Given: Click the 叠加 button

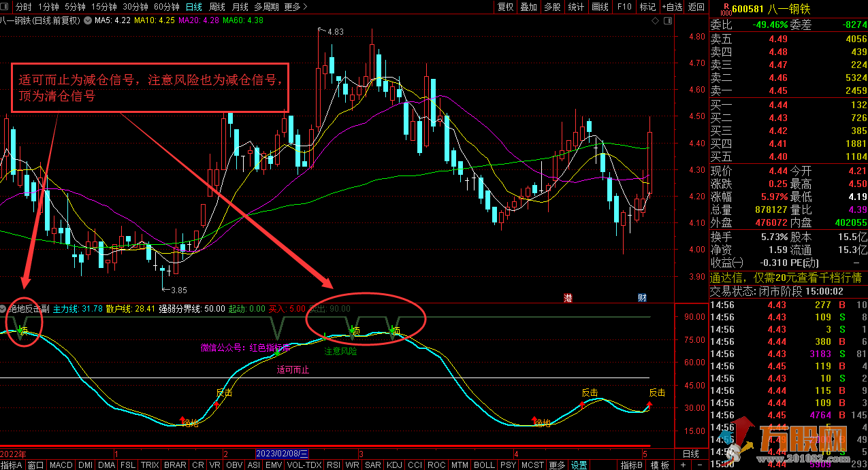Looking at the screenshot, I should tap(529, 7).
